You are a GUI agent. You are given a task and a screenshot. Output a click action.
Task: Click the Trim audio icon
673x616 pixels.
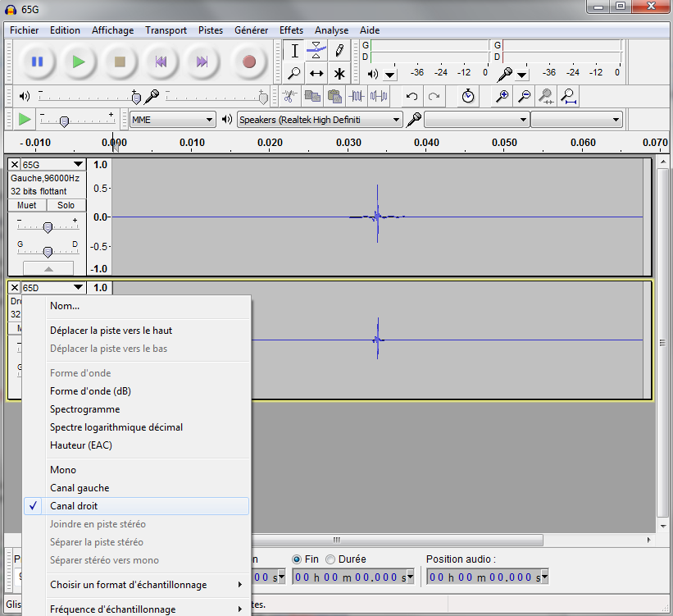click(357, 96)
